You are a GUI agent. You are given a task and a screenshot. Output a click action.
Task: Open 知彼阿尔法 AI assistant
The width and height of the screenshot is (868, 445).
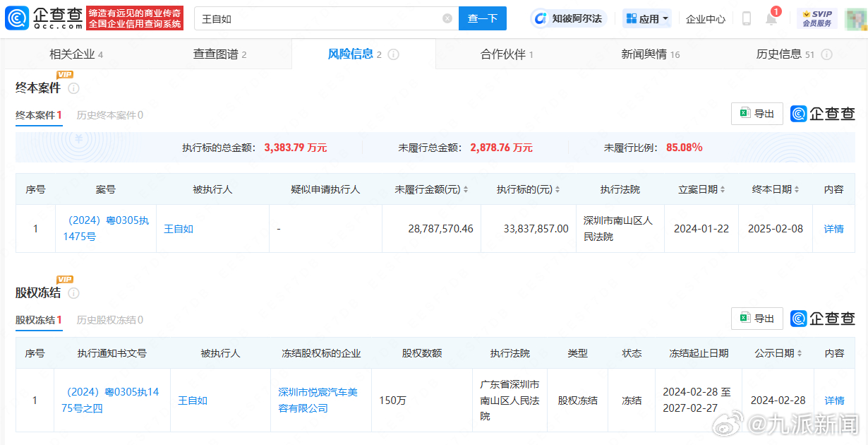pos(568,18)
